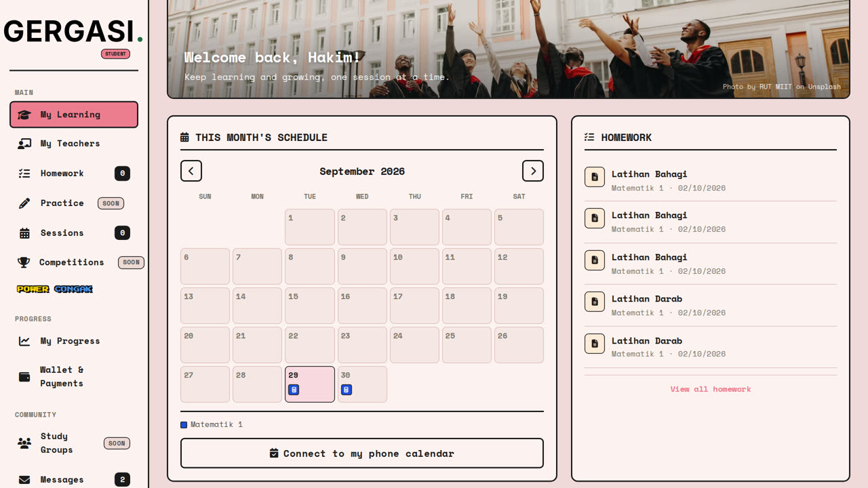Connect to my phone calendar
868x488 pixels.
click(362, 453)
